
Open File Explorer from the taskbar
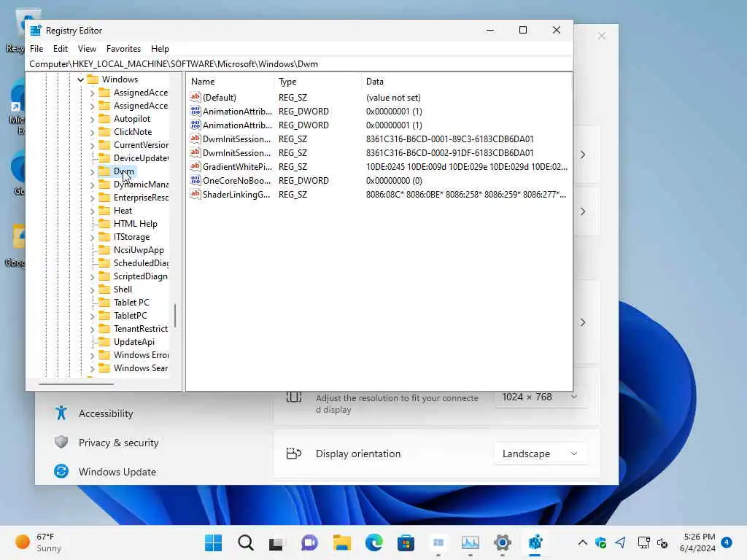point(341,542)
